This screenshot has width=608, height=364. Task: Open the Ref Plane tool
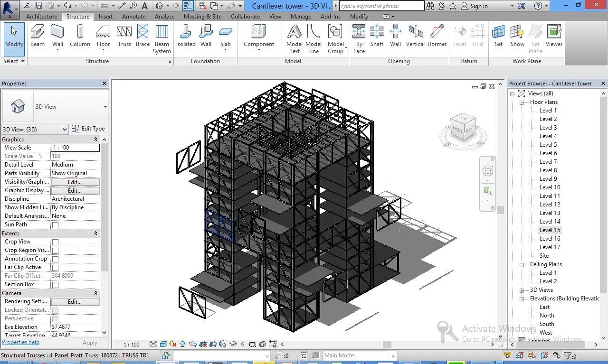coord(535,38)
